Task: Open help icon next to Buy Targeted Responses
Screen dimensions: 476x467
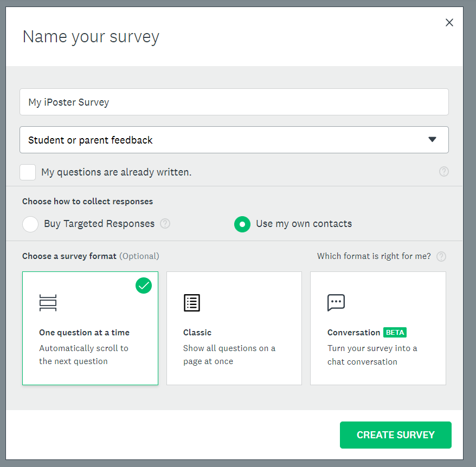Action: tap(165, 224)
